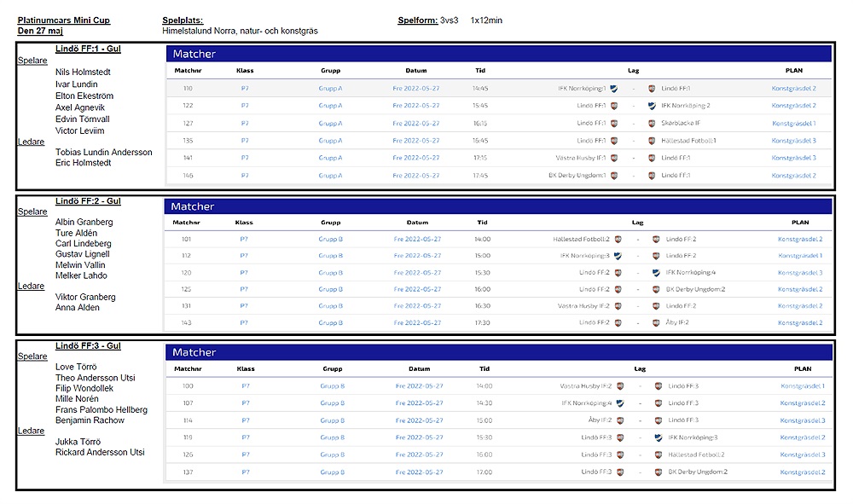Screen dimensions: 853x504
Task: Click the date link for match 146
Action: coord(416,176)
